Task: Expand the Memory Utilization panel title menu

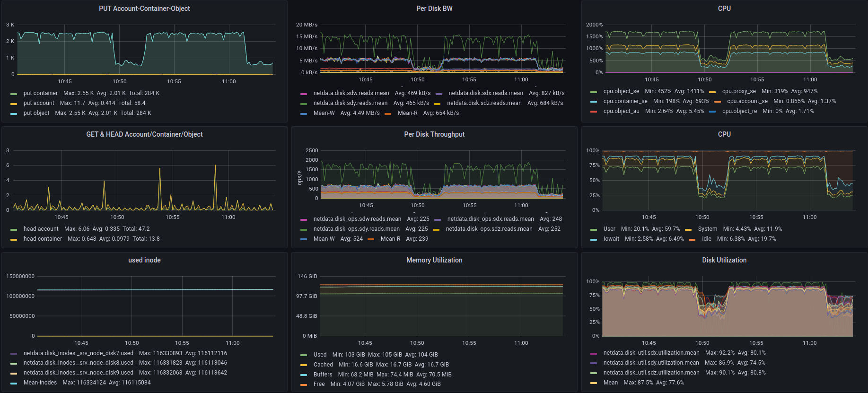Action: 434,260
